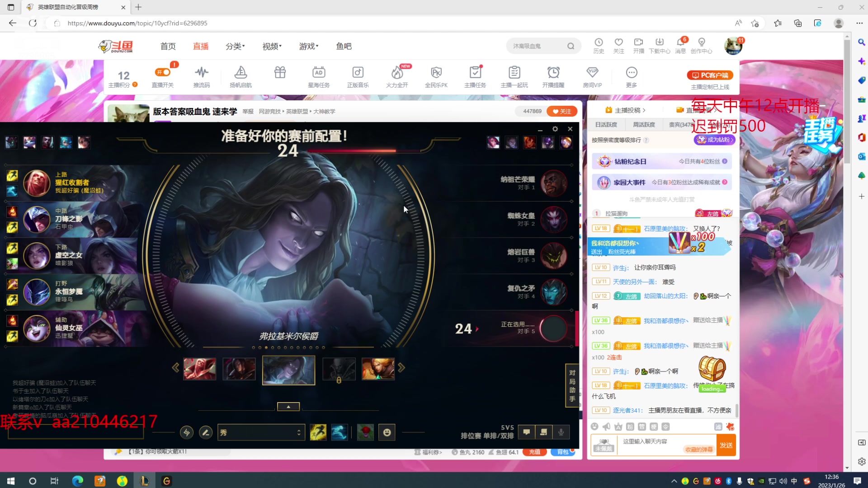The image size is (868, 488).
Task: Open 全民乐PK tool
Action: (x=436, y=76)
